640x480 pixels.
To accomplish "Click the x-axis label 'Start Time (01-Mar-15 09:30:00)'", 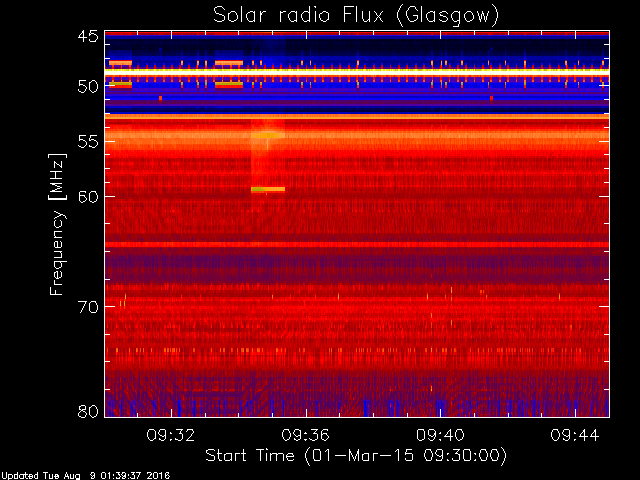I will 356,456.
